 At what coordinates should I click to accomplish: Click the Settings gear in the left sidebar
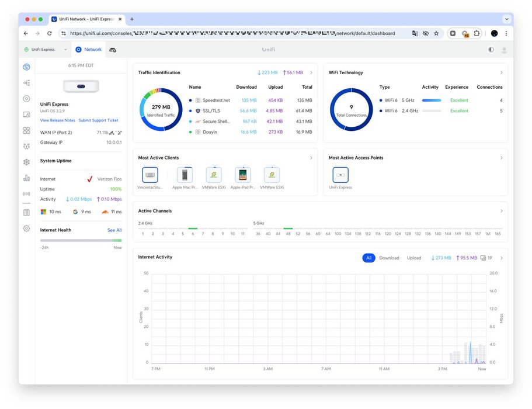click(26, 228)
